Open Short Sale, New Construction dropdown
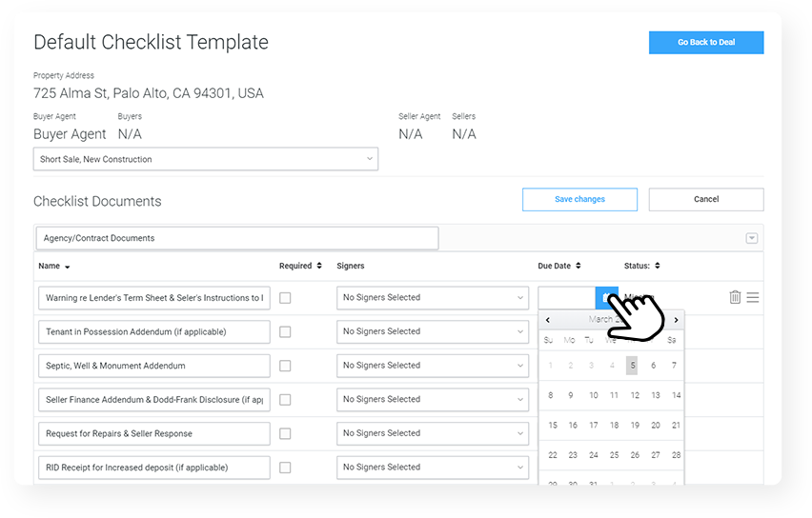This screenshot has height=518, width=812. coord(206,159)
